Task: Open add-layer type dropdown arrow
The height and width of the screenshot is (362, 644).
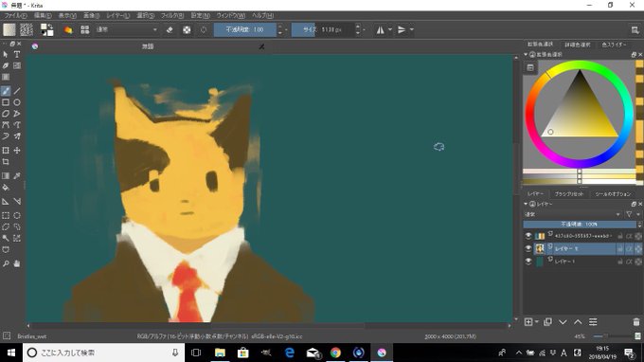Action: click(x=537, y=322)
